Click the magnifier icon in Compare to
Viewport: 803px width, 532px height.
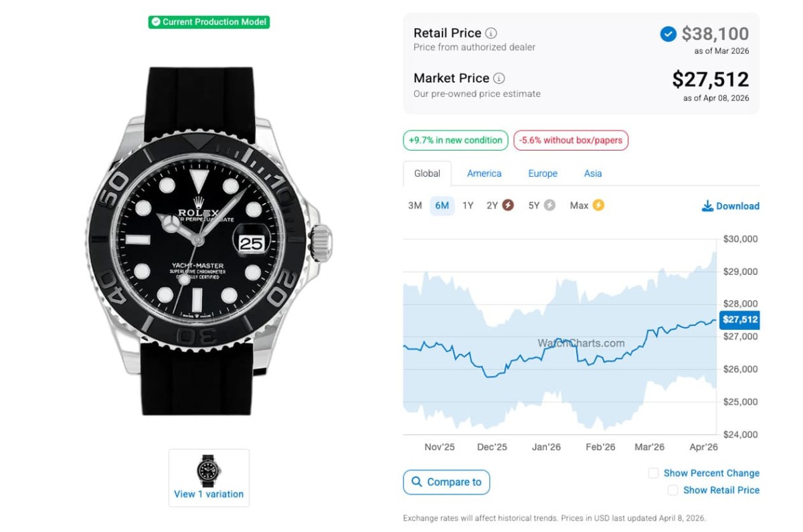click(417, 482)
